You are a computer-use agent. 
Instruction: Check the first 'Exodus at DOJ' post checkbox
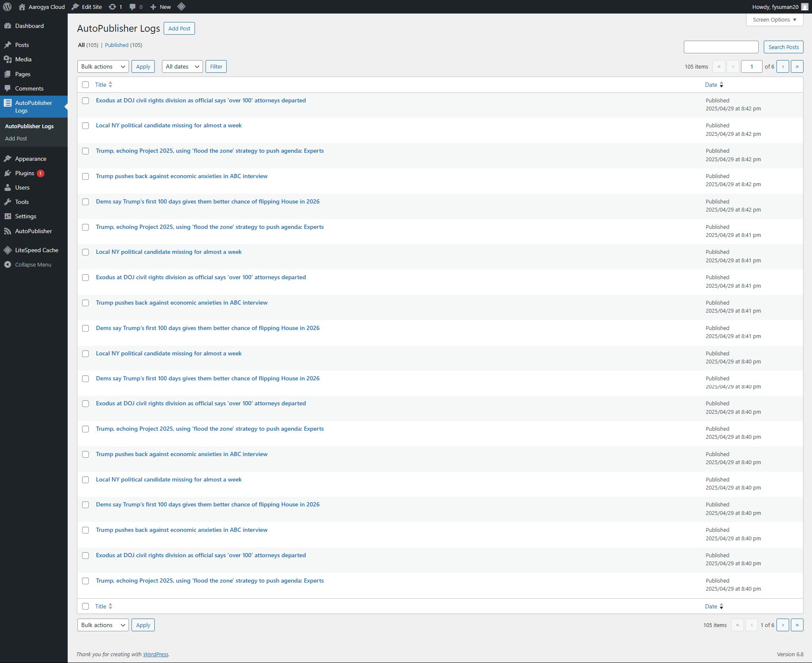tap(85, 101)
